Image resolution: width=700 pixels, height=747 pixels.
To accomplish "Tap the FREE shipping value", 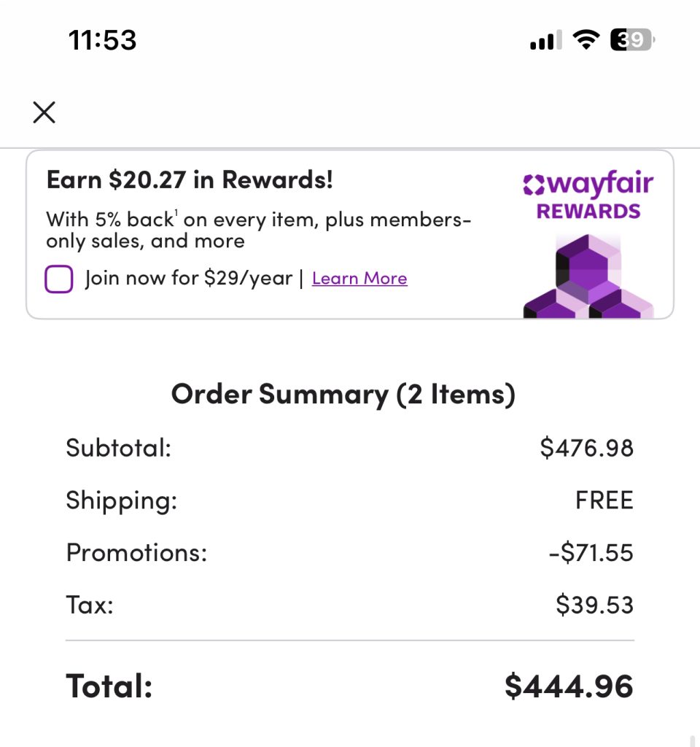I will pos(604,500).
